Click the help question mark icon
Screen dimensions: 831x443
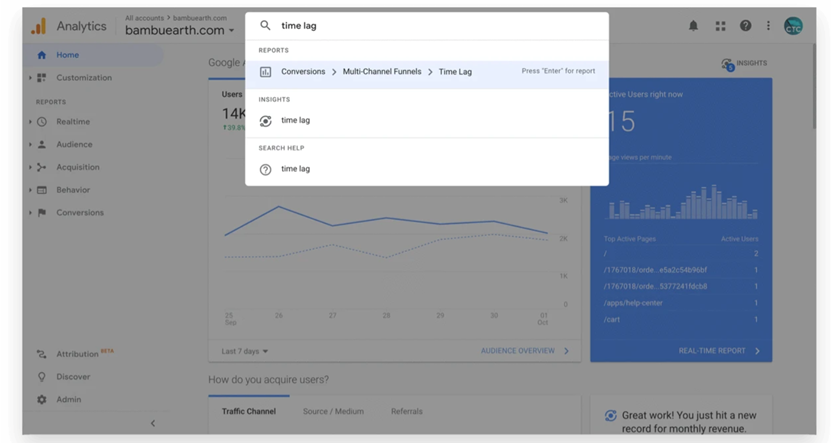pyautogui.click(x=745, y=26)
